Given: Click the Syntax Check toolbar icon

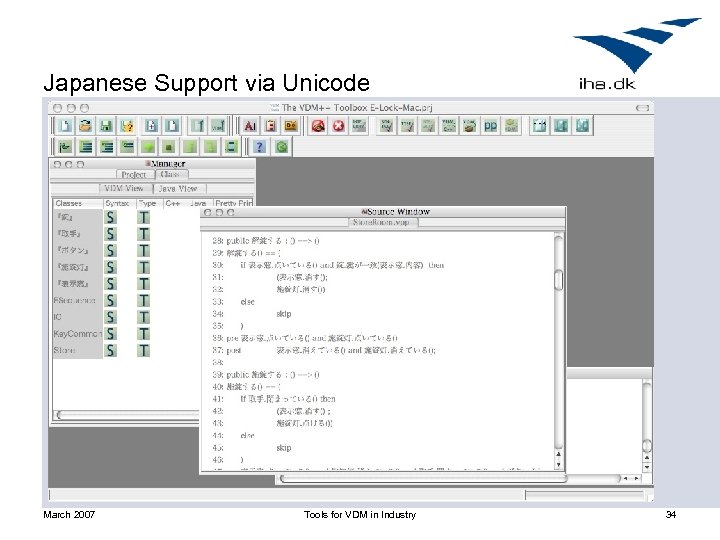Looking at the screenshot, I should (387, 126).
